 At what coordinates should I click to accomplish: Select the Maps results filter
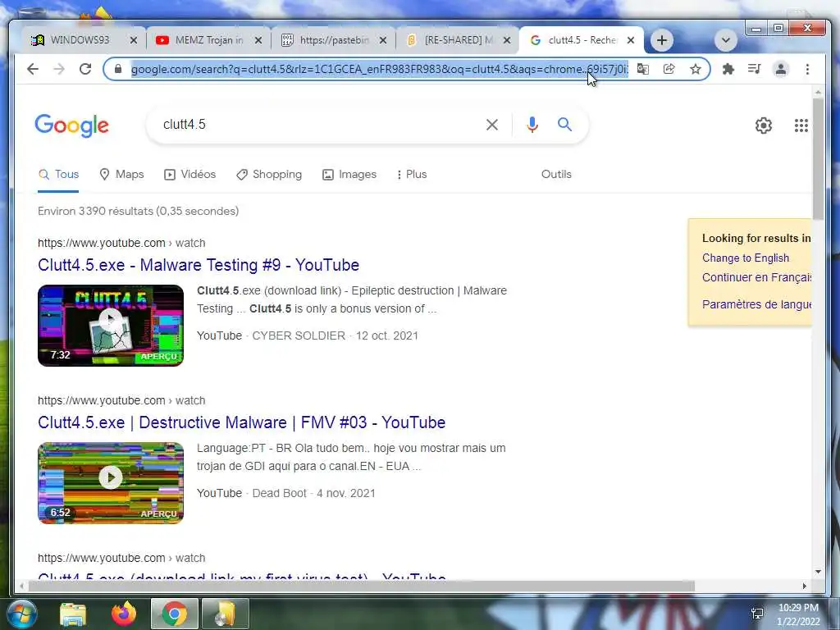click(x=121, y=175)
